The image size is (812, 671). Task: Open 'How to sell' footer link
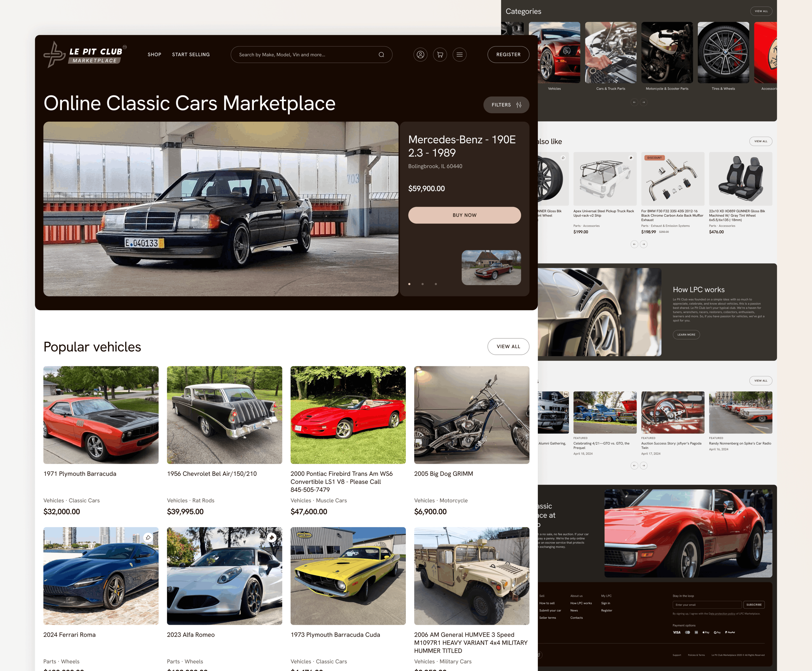[x=547, y=603]
